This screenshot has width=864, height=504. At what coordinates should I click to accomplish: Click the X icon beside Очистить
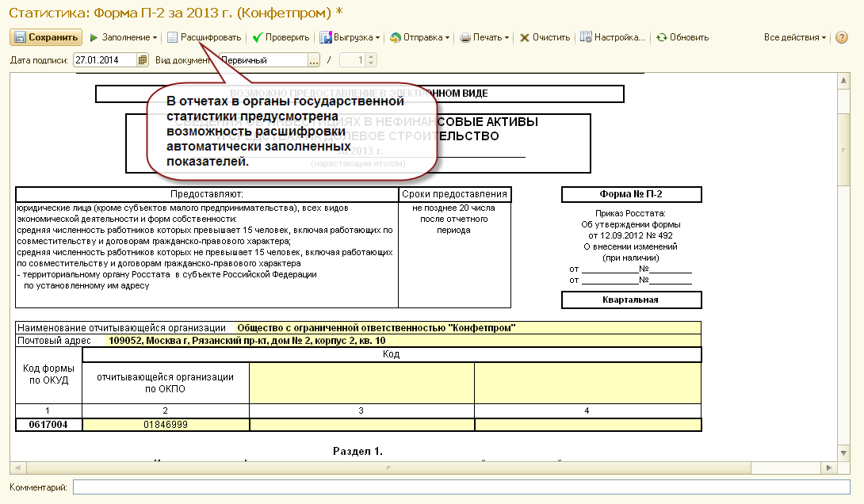pyautogui.click(x=525, y=37)
